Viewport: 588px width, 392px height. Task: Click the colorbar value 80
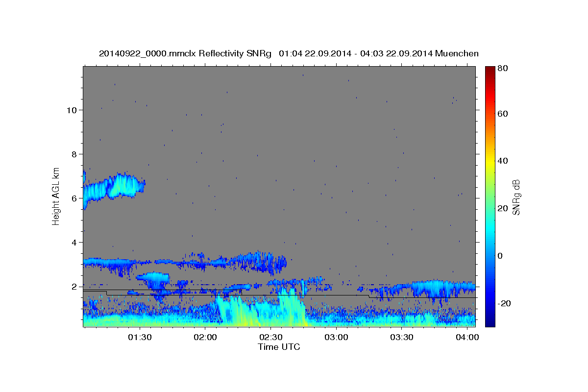pos(502,69)
